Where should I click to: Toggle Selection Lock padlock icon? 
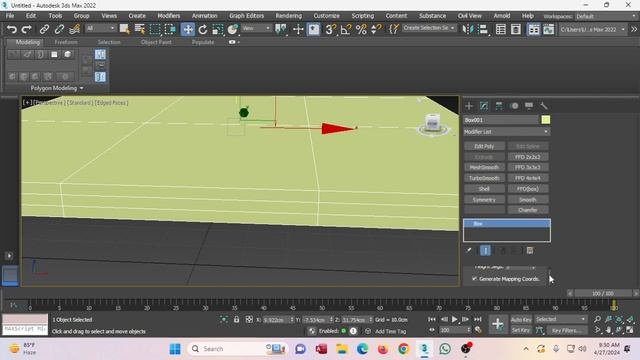[236, 320]
